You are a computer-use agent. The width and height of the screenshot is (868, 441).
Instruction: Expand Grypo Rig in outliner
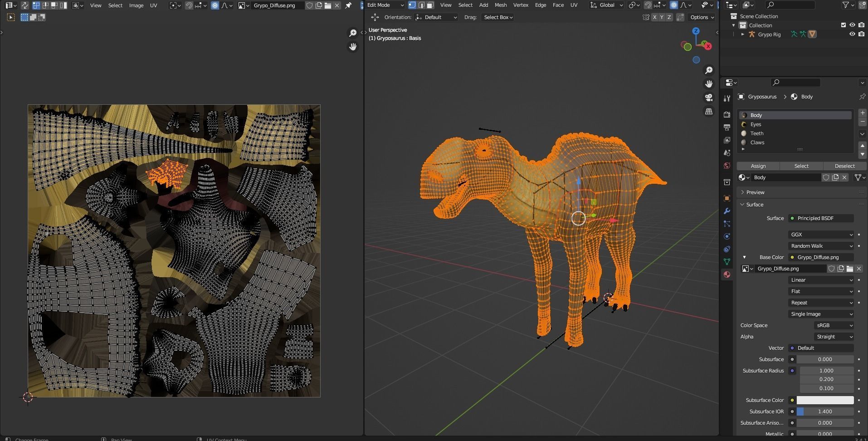coord(742,34)
